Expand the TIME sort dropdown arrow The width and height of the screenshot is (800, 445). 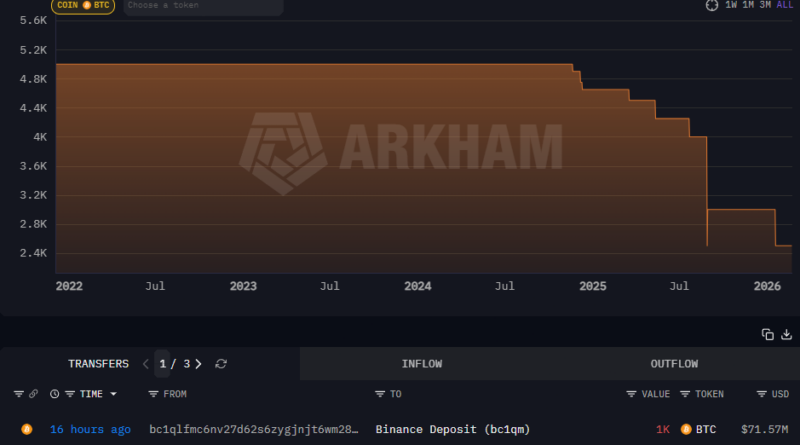pyautogui.click(x=113, y=394)
